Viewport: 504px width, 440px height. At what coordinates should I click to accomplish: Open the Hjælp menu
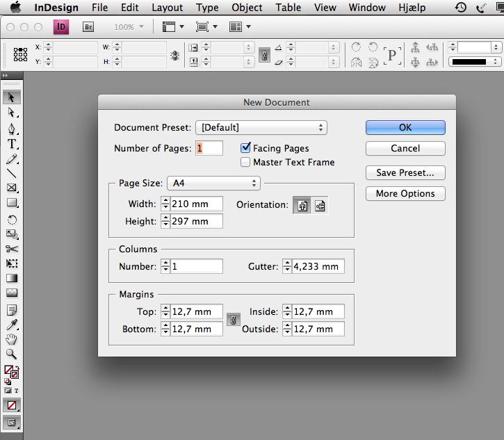pyautogui.click(x=412, y=8)
